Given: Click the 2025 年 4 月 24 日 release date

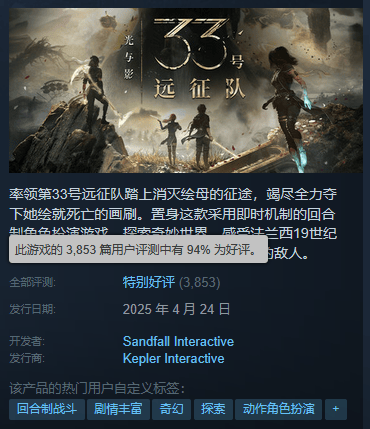Looking at the screenshot, I should pos(176,309).
